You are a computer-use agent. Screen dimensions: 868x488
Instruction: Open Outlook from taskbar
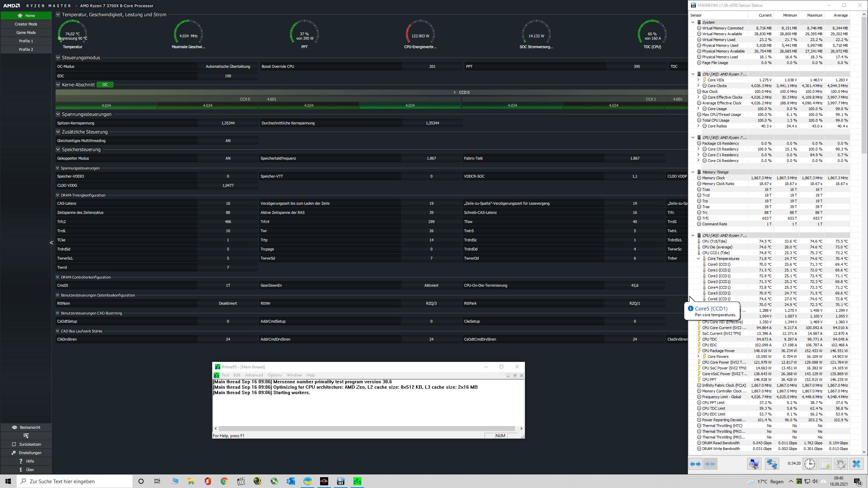(291, 481)
